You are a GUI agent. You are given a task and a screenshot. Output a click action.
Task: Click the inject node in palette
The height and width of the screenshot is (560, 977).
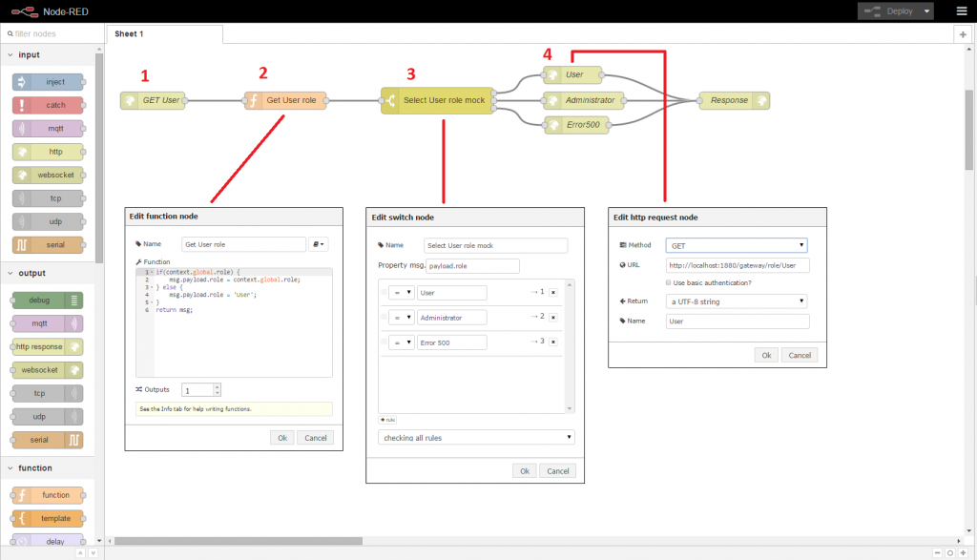pos(49,82)
